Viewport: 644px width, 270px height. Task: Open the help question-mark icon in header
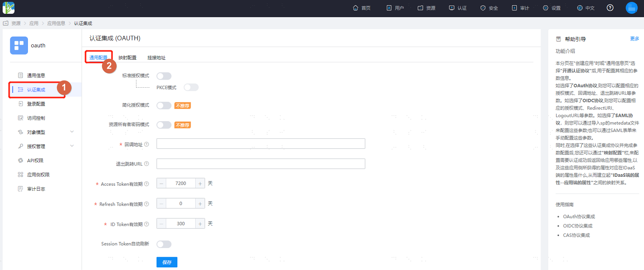tap(610, 8)
